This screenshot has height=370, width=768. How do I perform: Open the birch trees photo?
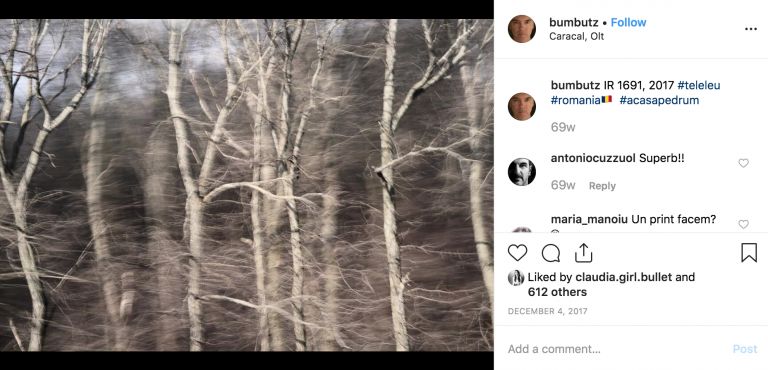[x=247, y=185]
